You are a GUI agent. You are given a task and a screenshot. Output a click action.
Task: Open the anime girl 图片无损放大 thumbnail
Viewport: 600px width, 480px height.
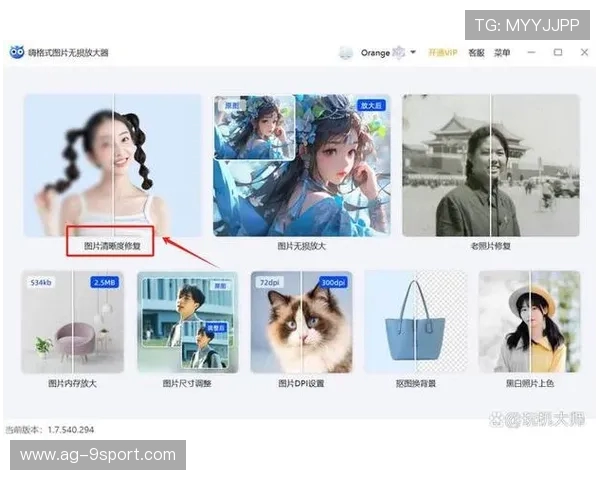tap(301, 165)
